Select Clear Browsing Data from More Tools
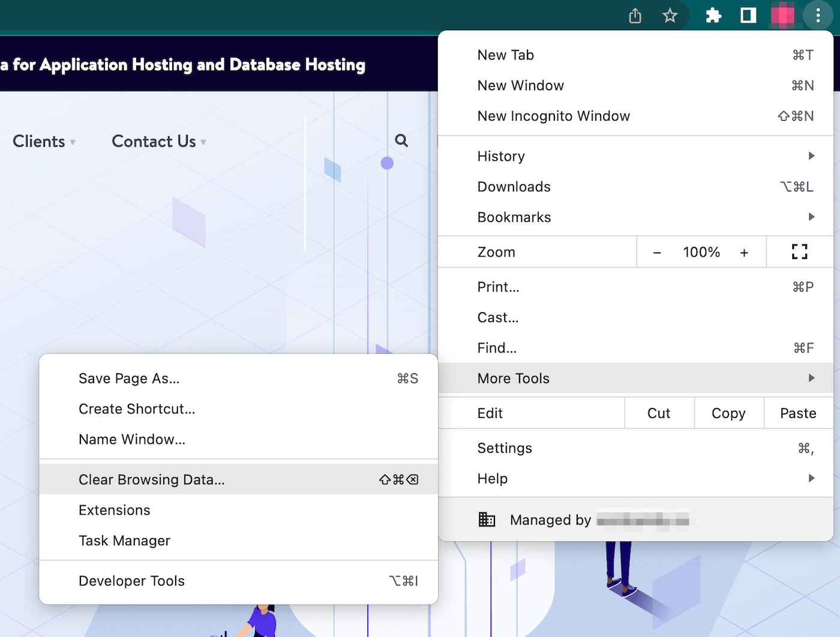840x637 pixels. click(151, 479)
